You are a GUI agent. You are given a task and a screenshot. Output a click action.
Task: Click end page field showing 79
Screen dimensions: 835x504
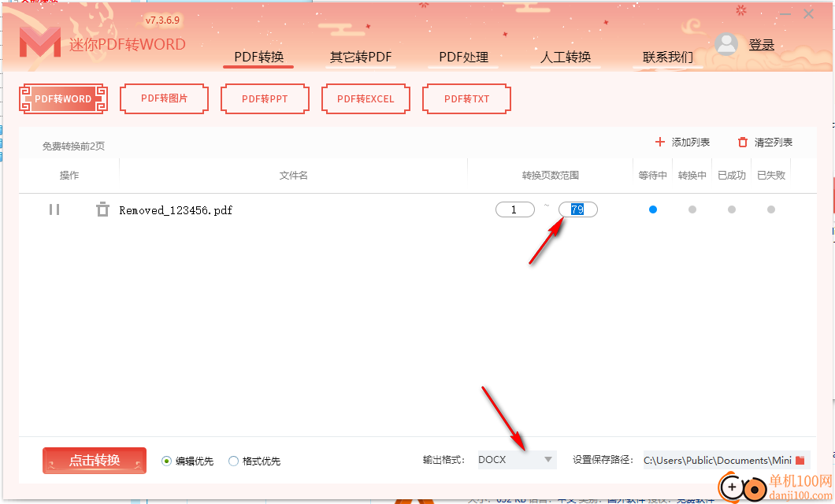(x=577, y=209)
